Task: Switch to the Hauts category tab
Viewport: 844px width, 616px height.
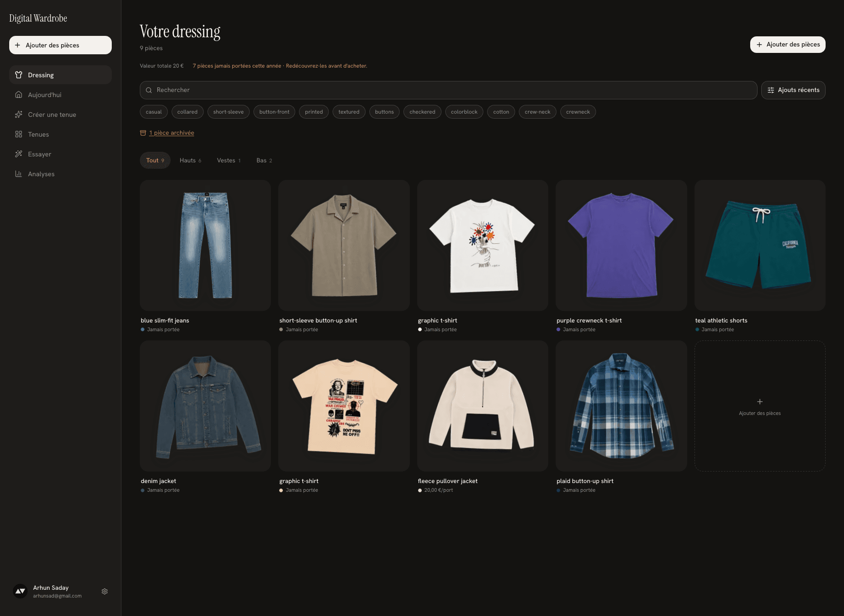Action: 190,161
